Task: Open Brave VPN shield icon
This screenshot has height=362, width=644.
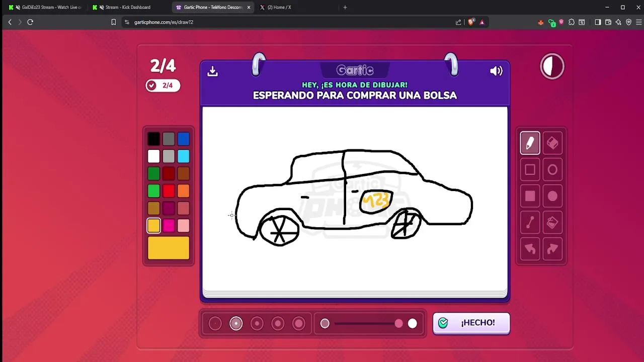Action: pos(628,22)
